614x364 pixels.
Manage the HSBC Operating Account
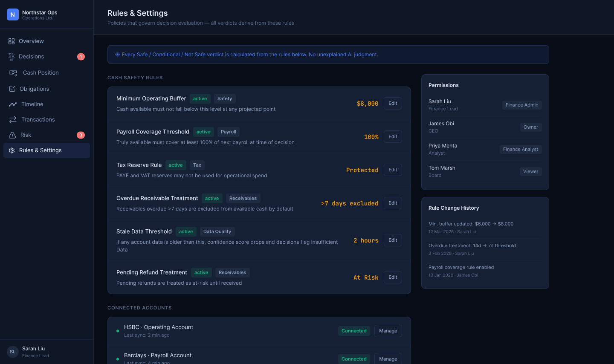tap(388, 331)
